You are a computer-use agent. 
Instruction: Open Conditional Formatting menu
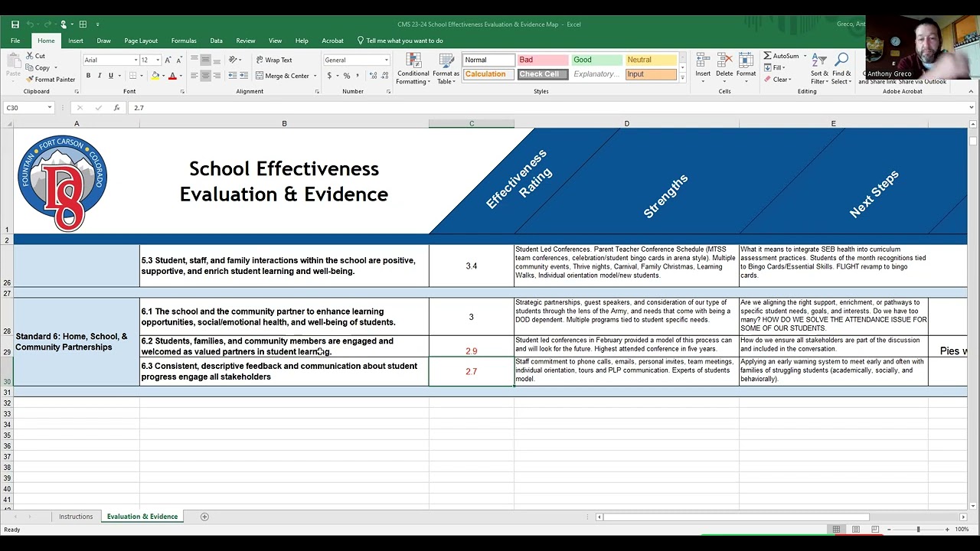pyautogui.click(x=413, y=69)
